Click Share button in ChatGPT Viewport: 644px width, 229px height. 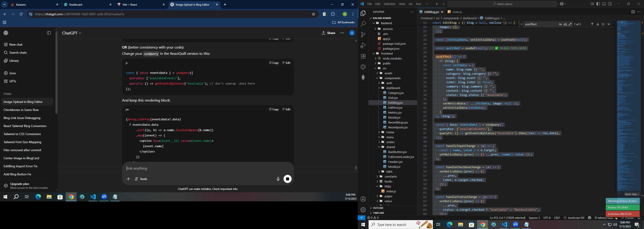(x=328, y=33)
